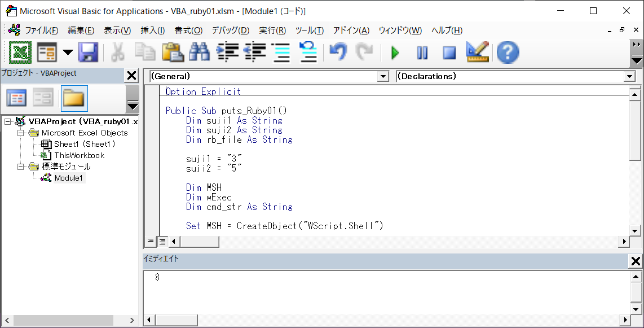This screenshot has width=644, height=328.
Task: Switch to Procedure View button
Action: [x=151, y=241]
